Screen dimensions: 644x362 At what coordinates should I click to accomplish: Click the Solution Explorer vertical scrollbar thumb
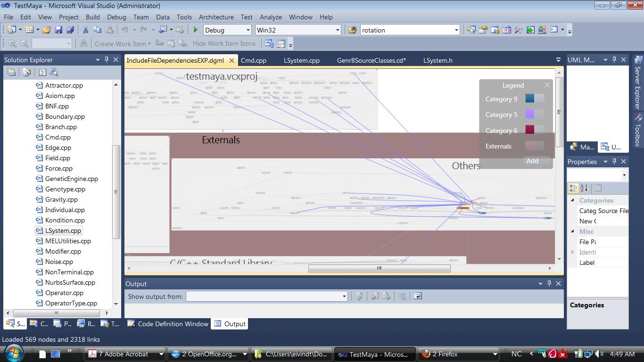[116, 191]
